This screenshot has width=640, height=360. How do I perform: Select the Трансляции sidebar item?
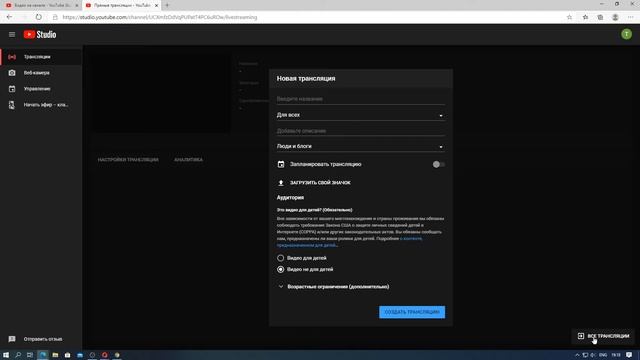(x=41, y=57)
